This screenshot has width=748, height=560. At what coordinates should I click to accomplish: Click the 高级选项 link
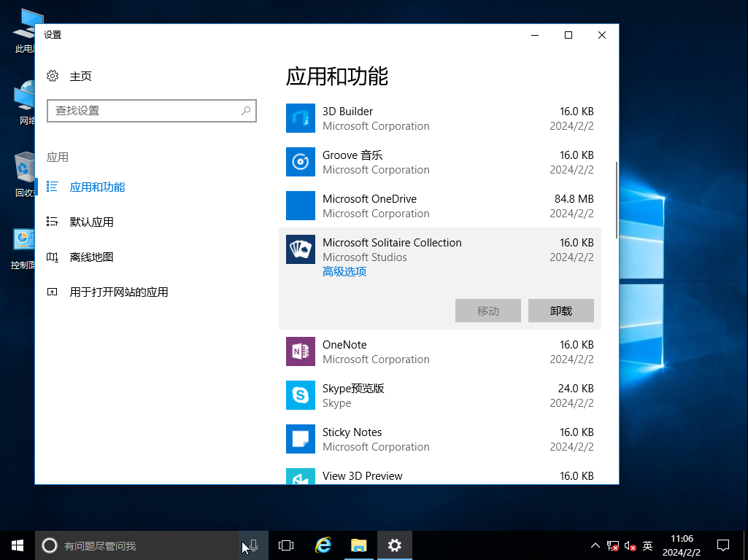click(x=344, y=272)
